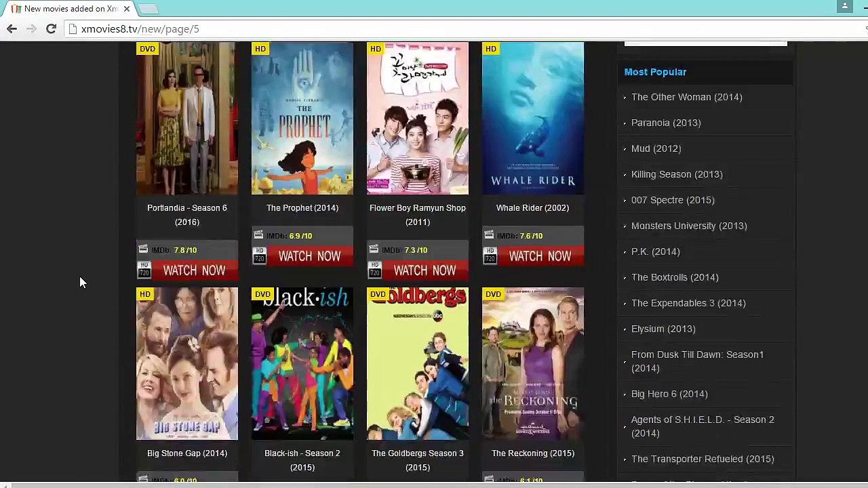The width and height of the screenshot is (868, 488).
Task: Open Big Hero 6 (2014) link
Action: 669,394
